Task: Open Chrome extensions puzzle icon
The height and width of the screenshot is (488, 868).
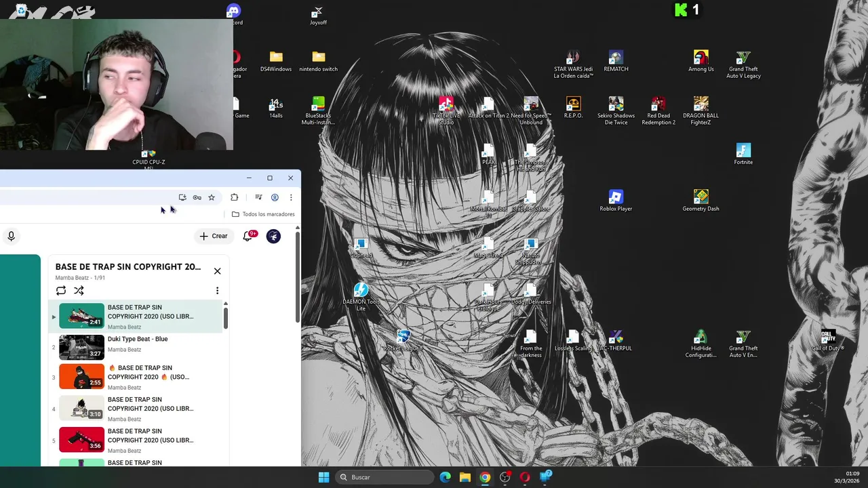Action: pyautogui.click(x=234, y=197)
